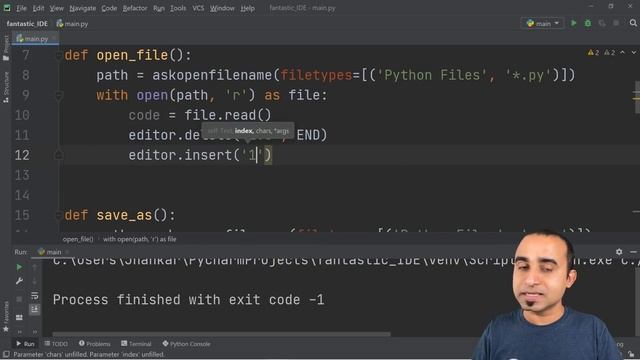Viewport: 640px width, 360px height.
Task: Click stop square in Run panel sidebar
Action: click(19, 299)
